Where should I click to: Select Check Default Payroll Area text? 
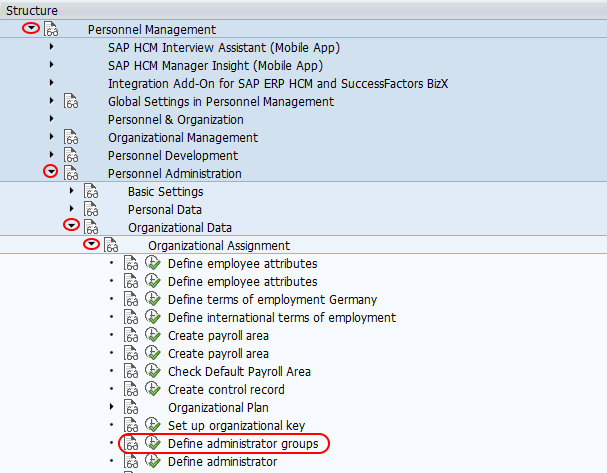239,372
